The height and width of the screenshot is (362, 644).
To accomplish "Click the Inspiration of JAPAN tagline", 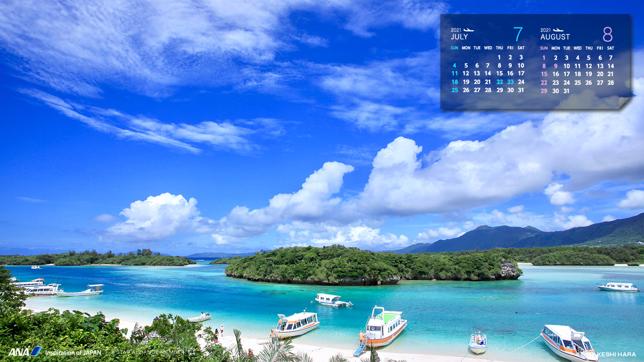I will coord(73,353).
